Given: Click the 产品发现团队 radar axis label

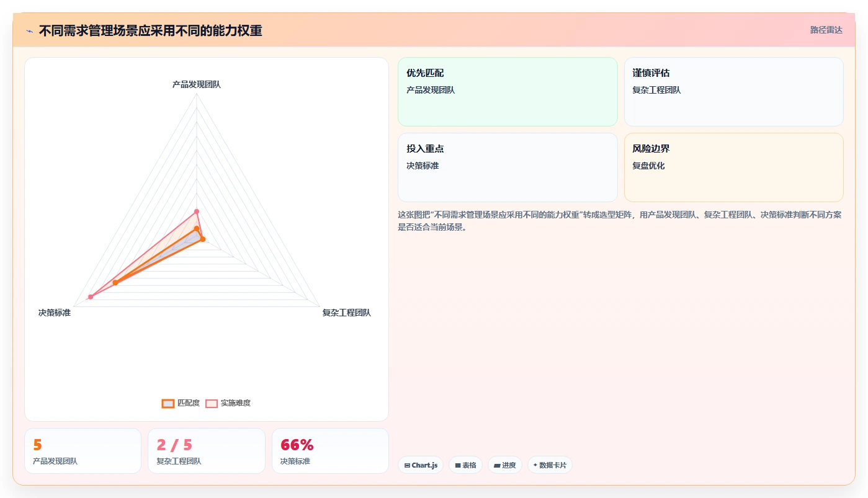Looking at the screenshot, I should coord(196,84).
